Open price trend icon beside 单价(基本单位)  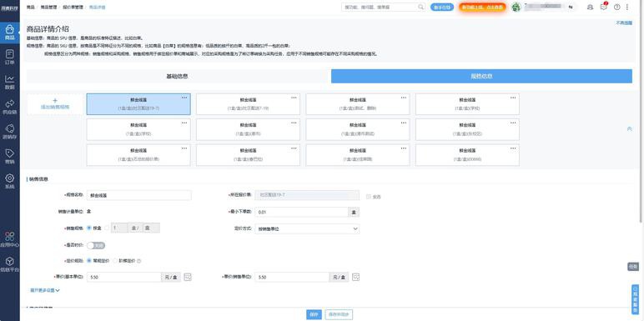188,277
